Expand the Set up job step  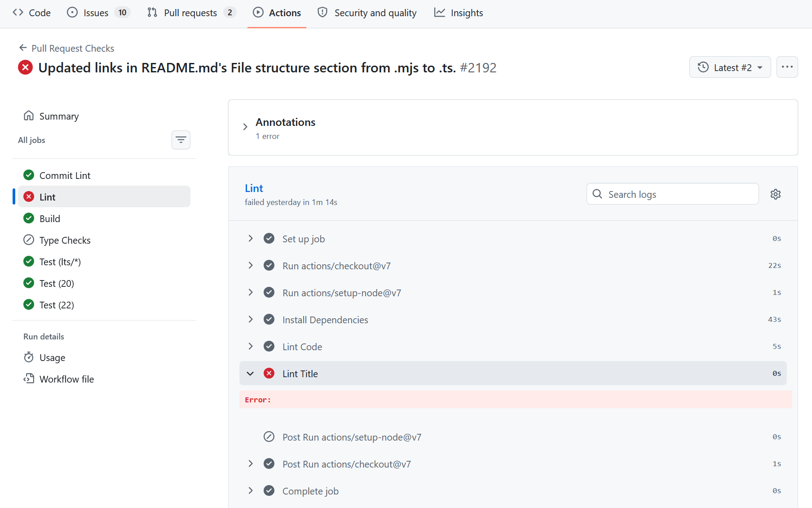pos(251,238)
